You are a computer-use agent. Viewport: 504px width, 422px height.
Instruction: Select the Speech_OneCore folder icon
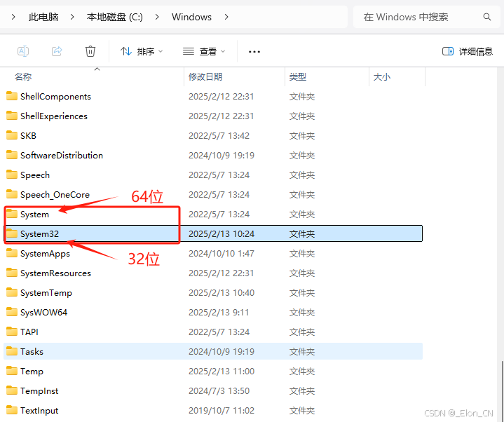pyautogui.click(x=12, y=194)
